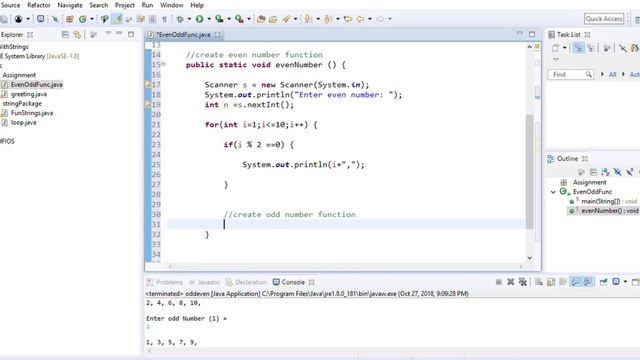Open the Window menu
This screenshot has width=640, height=360.
(x=171, y=5)
